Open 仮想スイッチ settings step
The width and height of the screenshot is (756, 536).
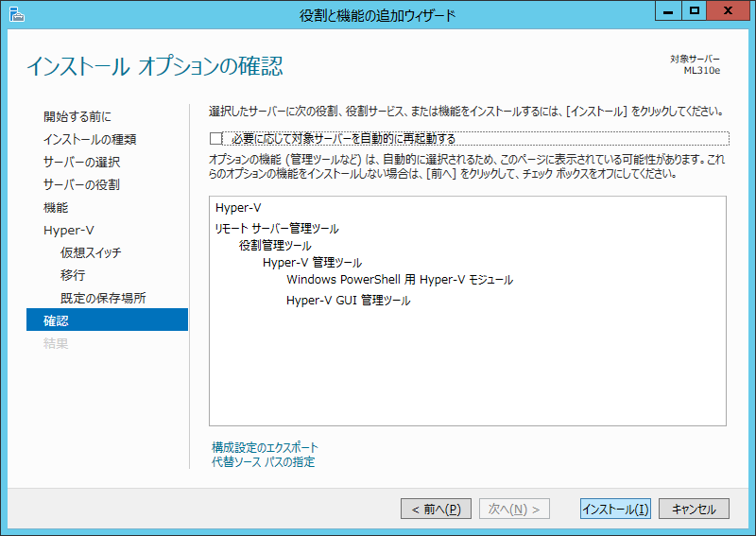pos(91,253)
